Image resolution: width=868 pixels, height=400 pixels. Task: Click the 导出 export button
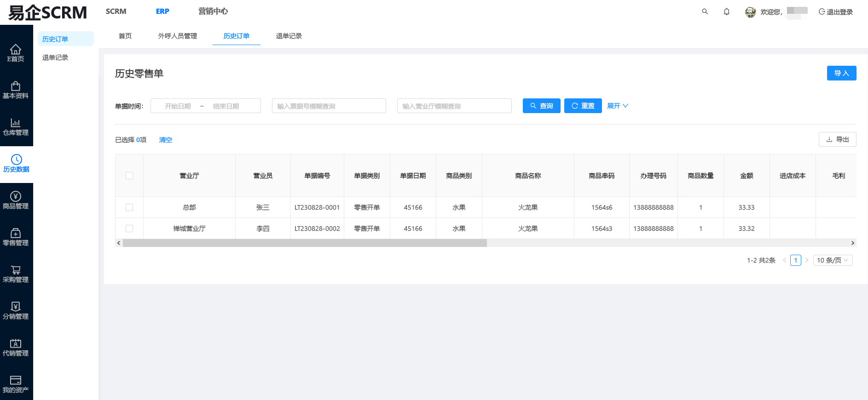pos(837,139)
